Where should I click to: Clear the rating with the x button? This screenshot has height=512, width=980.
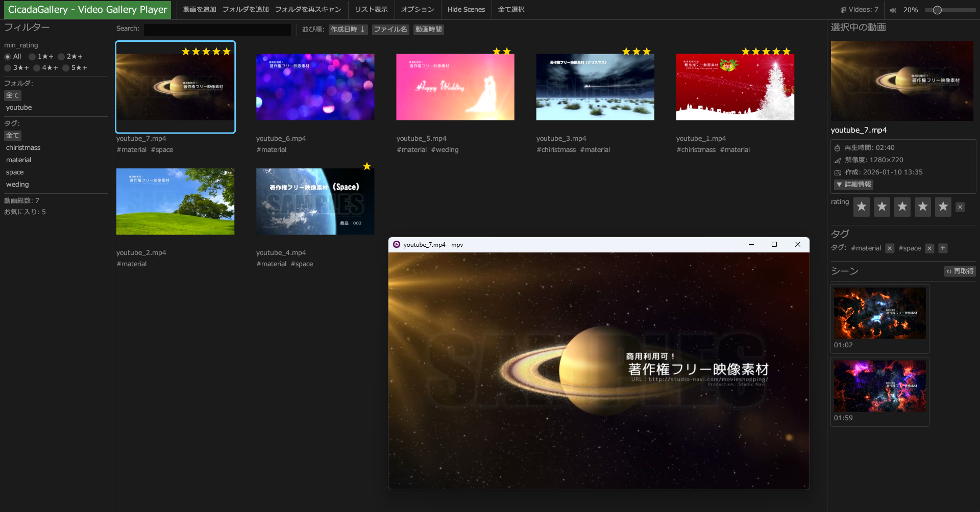[x=960, y=207]
